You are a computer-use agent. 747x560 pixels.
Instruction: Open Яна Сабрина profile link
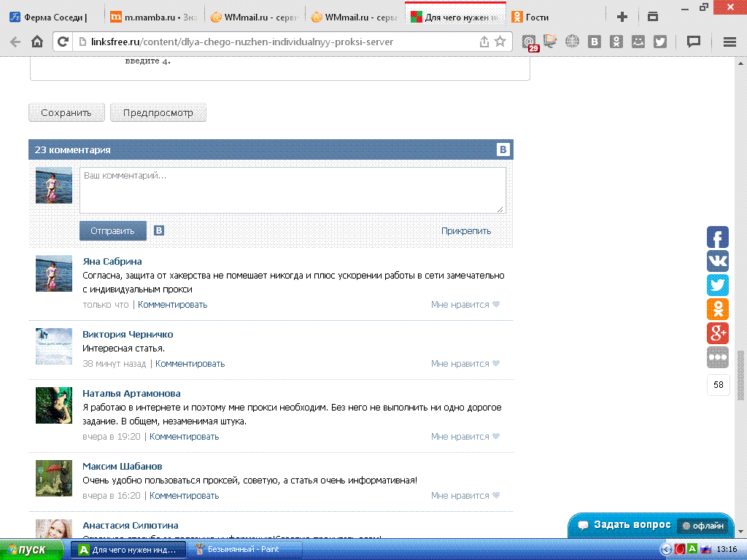[x=112, y=262]
